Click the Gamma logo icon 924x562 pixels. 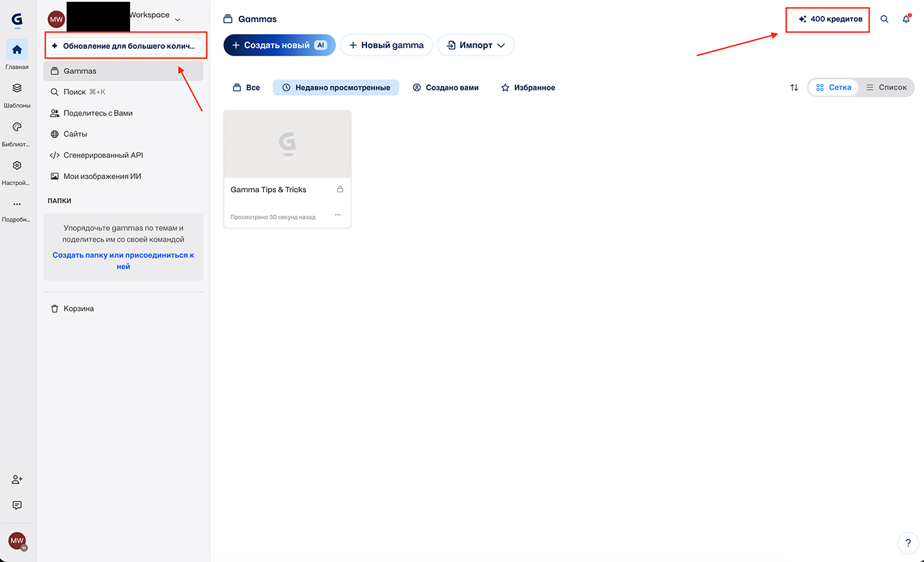click(17, 20)
